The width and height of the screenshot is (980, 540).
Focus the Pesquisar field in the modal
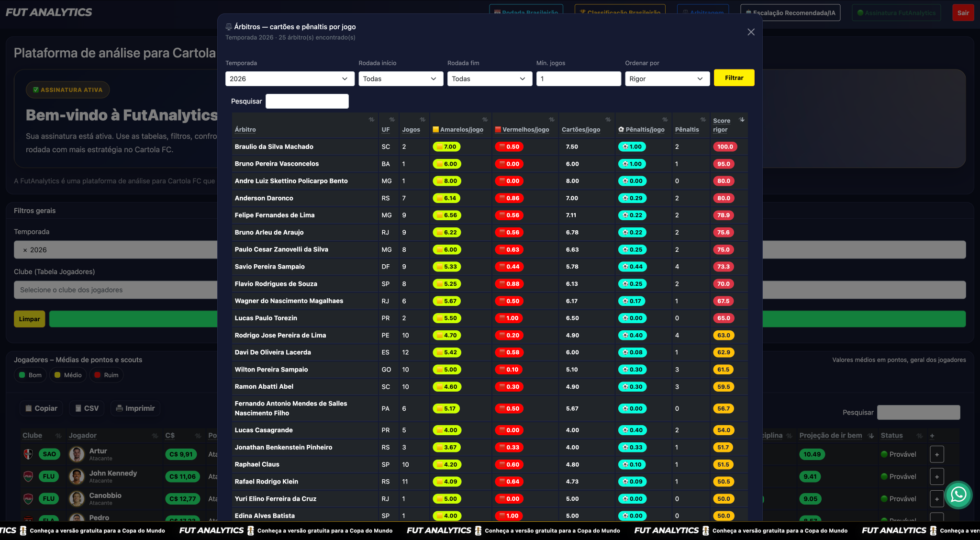pyautogui.click(x=307, y=101)
